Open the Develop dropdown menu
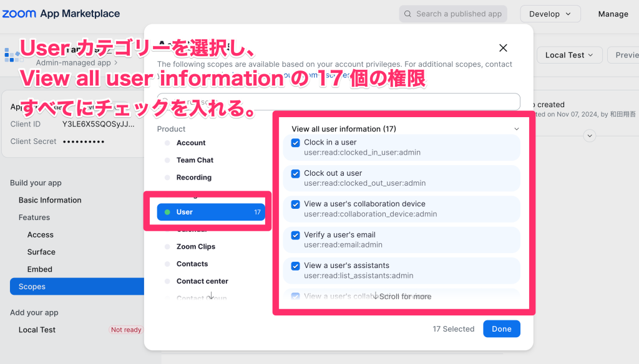The image size is (639, 364). click(550, 14)
